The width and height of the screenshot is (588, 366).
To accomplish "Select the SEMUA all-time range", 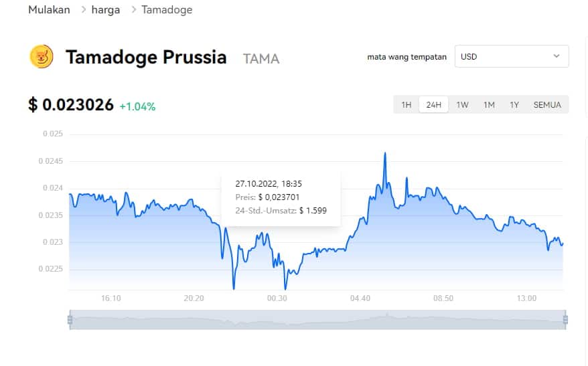I will pyautogui.click(x=547, y=105).
